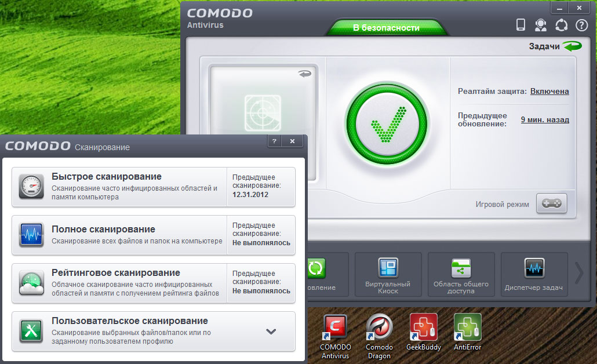
Task: Open Область общего доступа
Action: [461, 274]
